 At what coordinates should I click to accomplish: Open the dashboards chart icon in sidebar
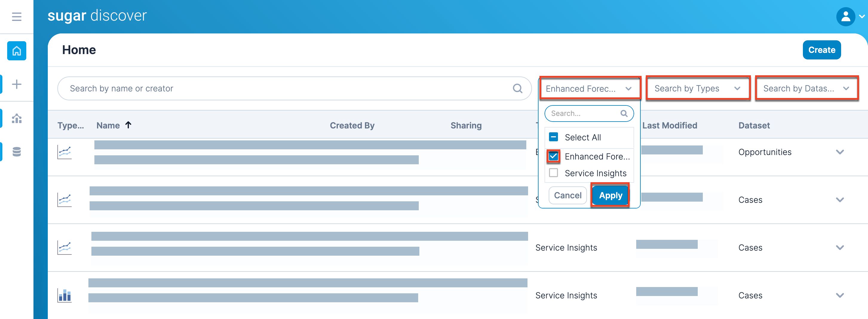[x=16, y=118]
